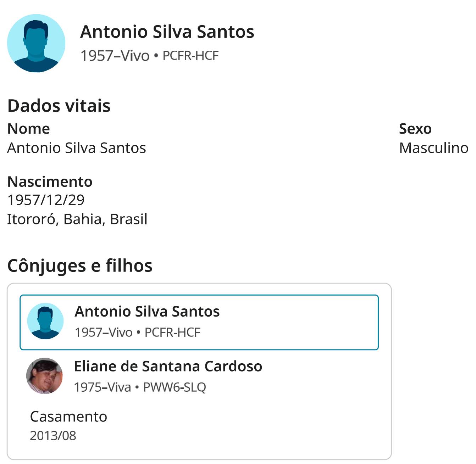Screen dimensions: 476x464
Task: Click the PCFR-HCF ID in the header
Action: click(x=190, y=56)
